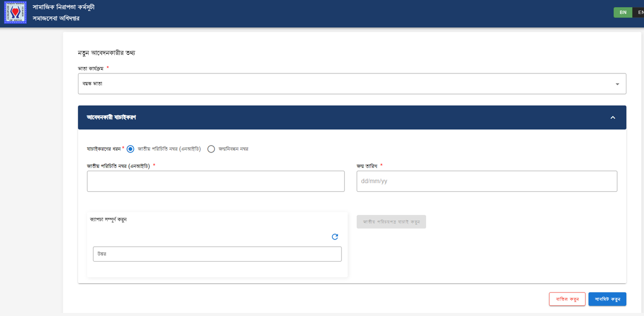Screen dimensions: 644x316
Task: Select the জাতীয় পরিচিতি নম্বর (এনআইডি) radio option
Action: (x=131, y=149)
